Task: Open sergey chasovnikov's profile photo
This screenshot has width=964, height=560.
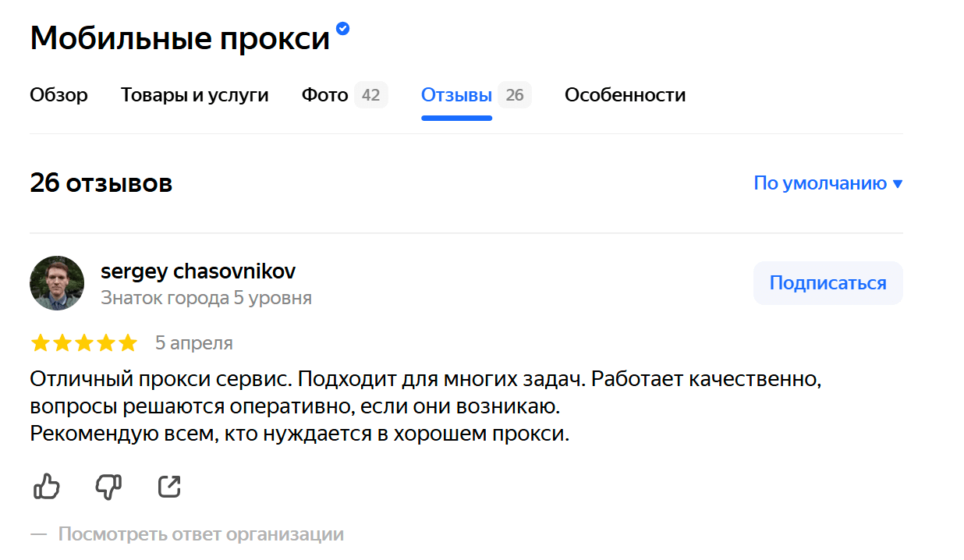Action: click(57, 283)
